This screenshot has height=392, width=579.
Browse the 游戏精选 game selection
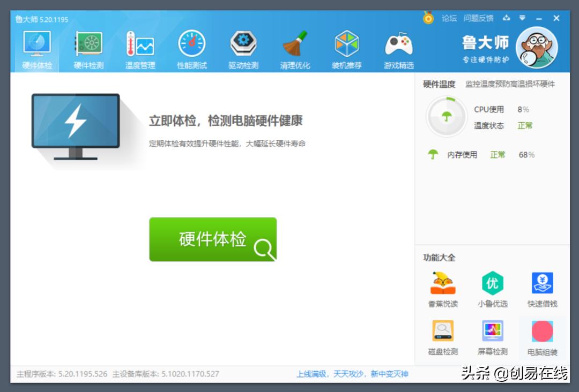pos(399,48)
